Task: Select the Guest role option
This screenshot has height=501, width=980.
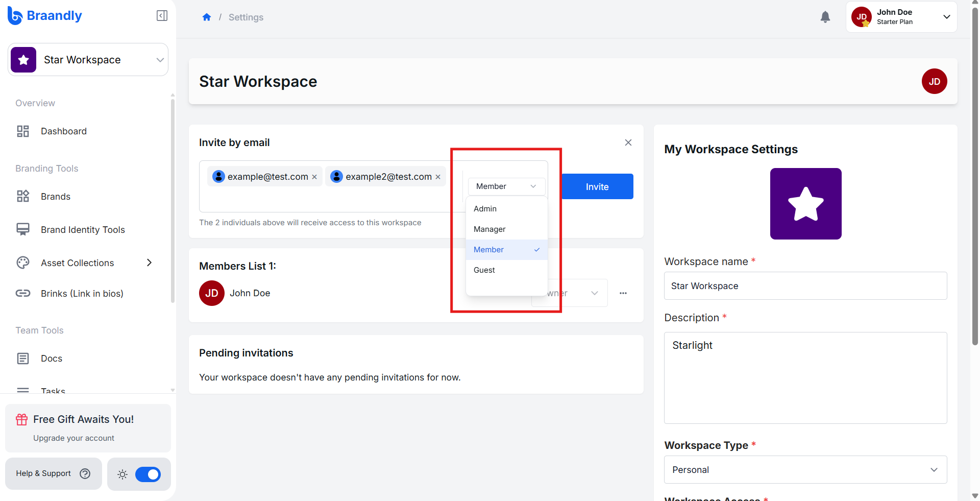Action: tap(507, 270)
